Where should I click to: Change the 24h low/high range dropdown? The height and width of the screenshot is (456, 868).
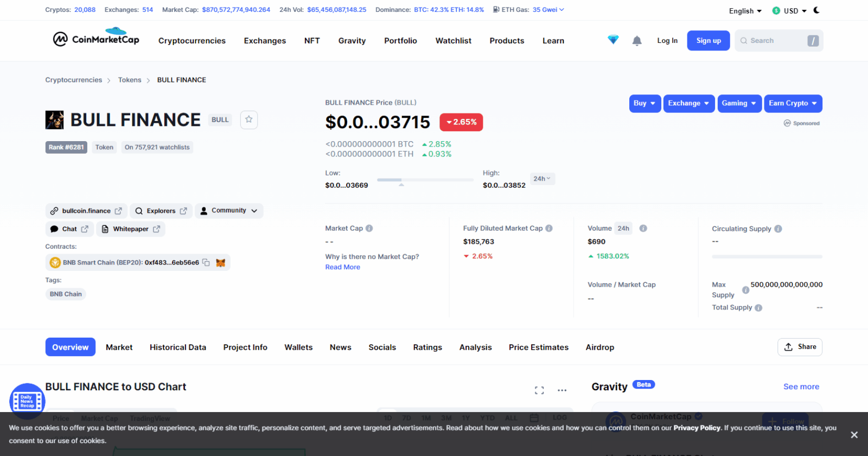pos(542,179)
